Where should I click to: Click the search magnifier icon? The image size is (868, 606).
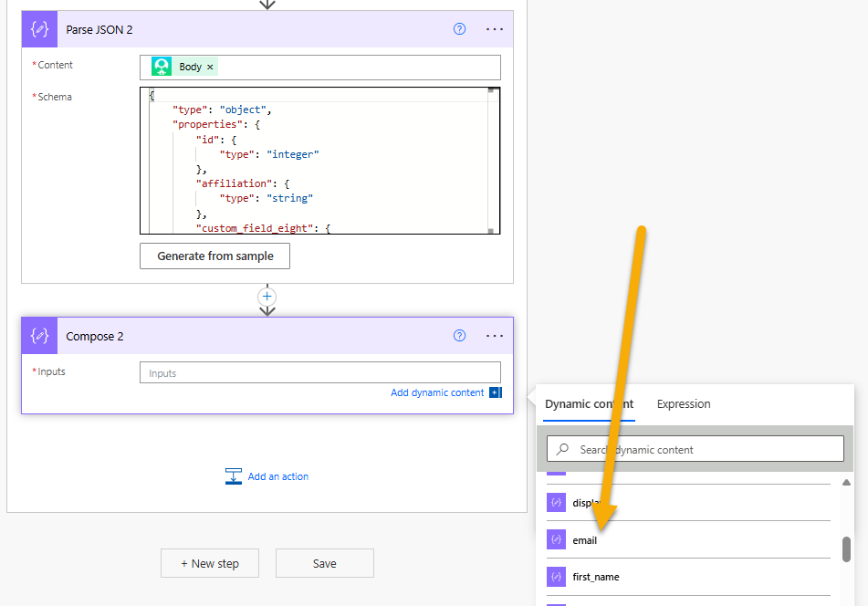562,449
